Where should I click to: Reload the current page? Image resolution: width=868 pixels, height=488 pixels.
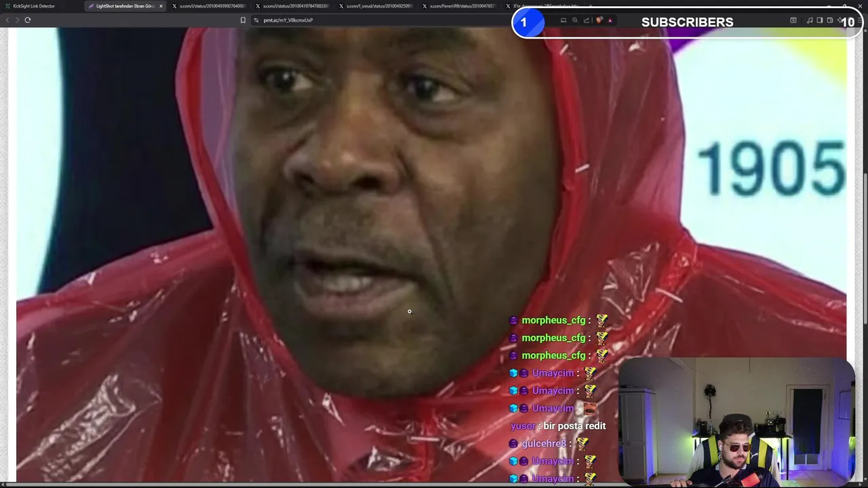[x=28, y=20]
